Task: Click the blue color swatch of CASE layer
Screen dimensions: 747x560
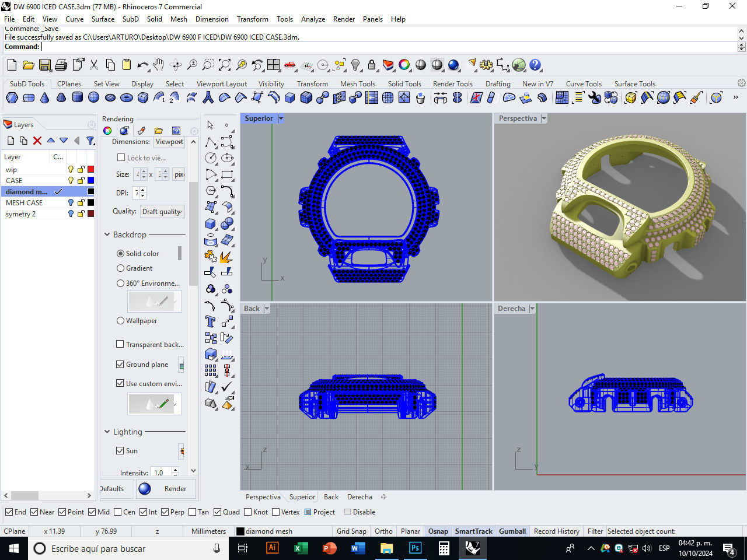Action: (x=90, y=181)
